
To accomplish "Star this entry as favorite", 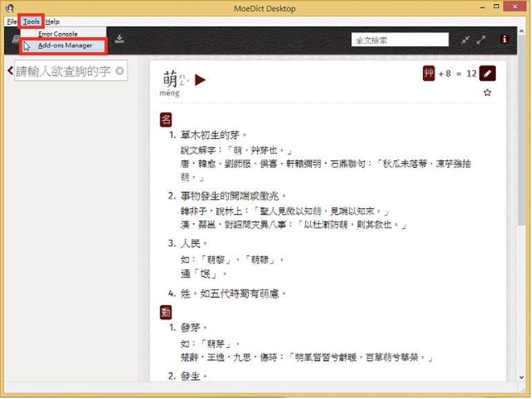I will tap(487, 93).
